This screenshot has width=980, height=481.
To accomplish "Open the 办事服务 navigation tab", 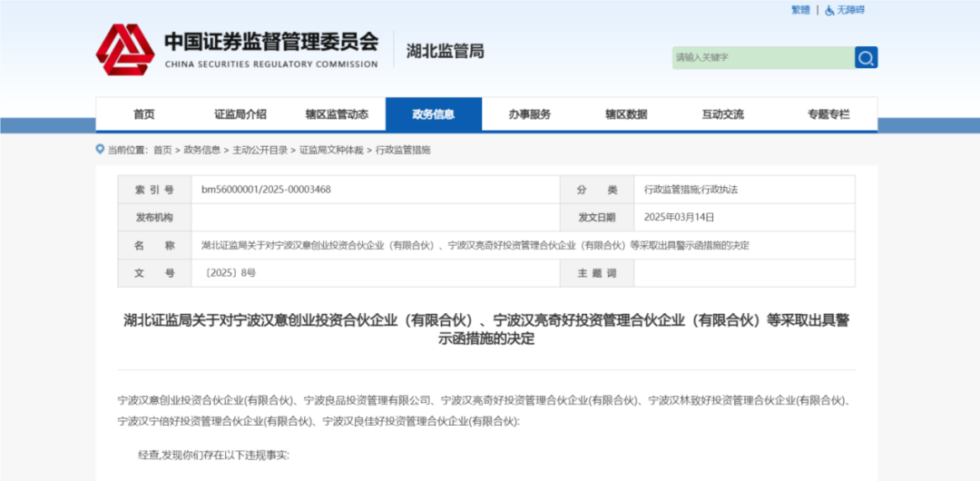I will point(529,114).
